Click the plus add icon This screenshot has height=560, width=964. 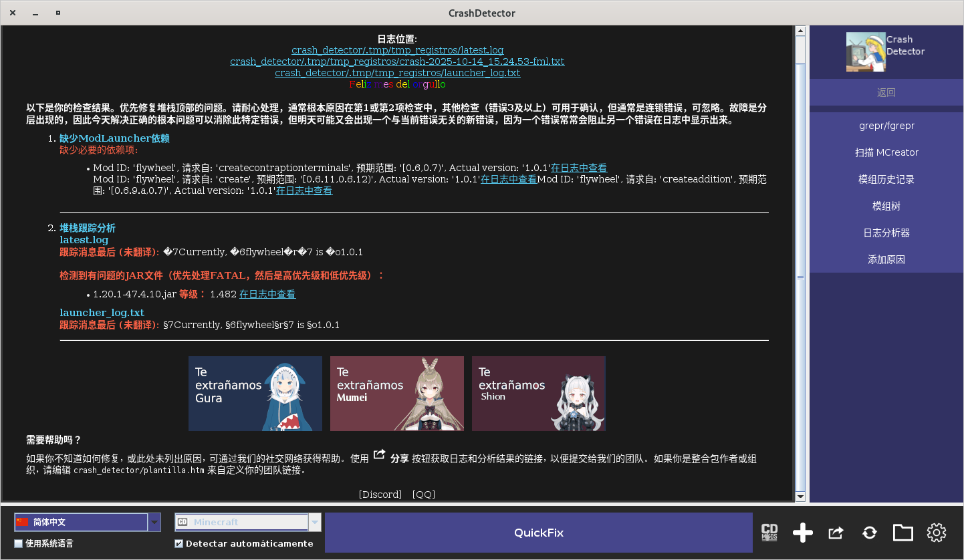pos(802,533)
